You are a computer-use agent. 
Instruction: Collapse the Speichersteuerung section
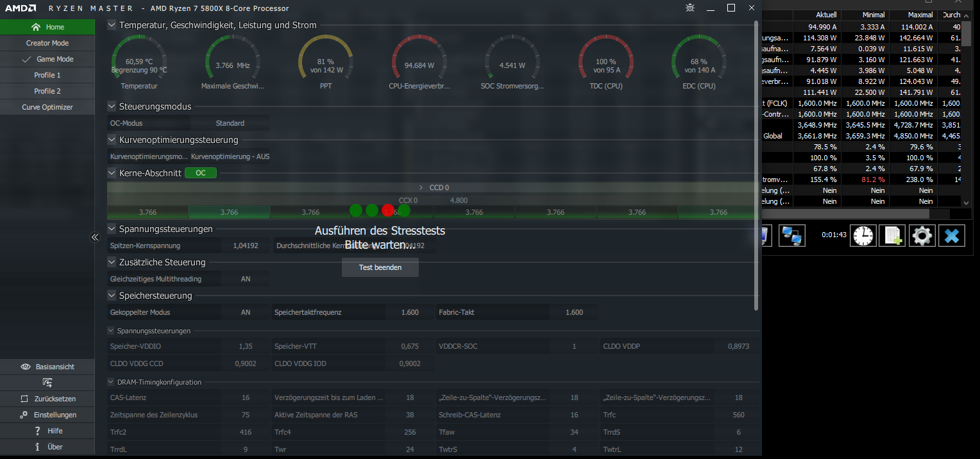click(x=112, y=296)
